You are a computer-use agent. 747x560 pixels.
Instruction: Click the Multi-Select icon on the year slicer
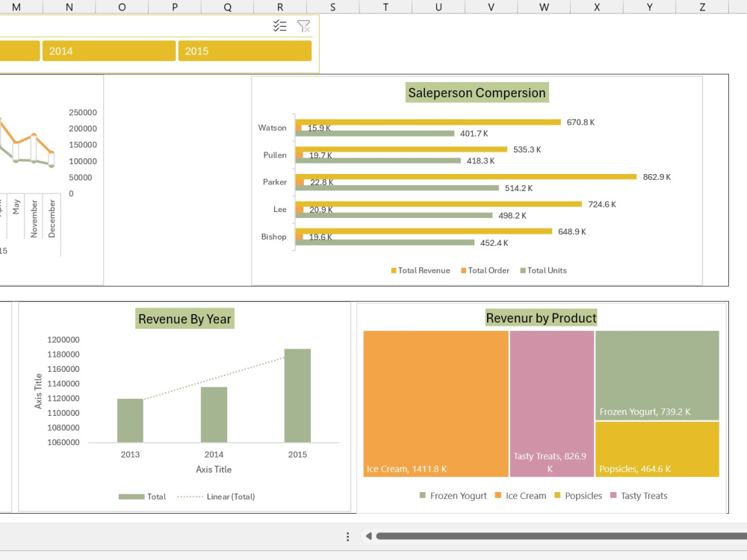pyautogui.click(x=280, y=25)
